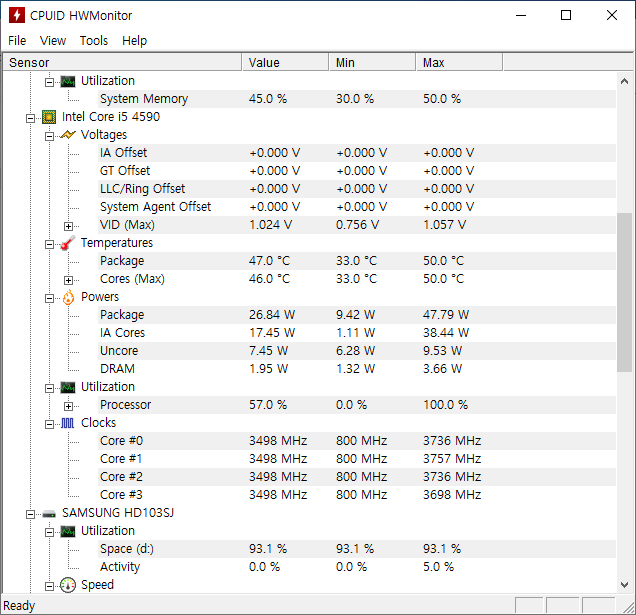Click the Speed gauge icon

pos(68,585)
